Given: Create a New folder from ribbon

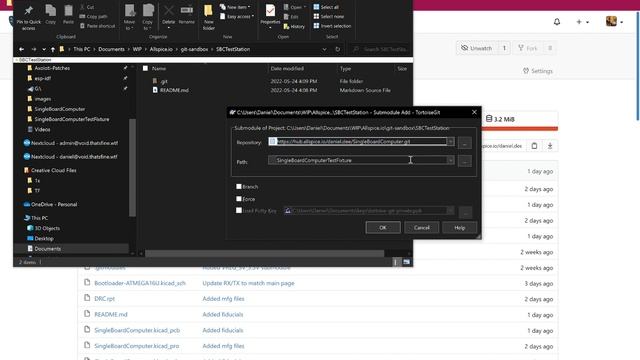Looking at the screenshot, I should coord(209,18).
